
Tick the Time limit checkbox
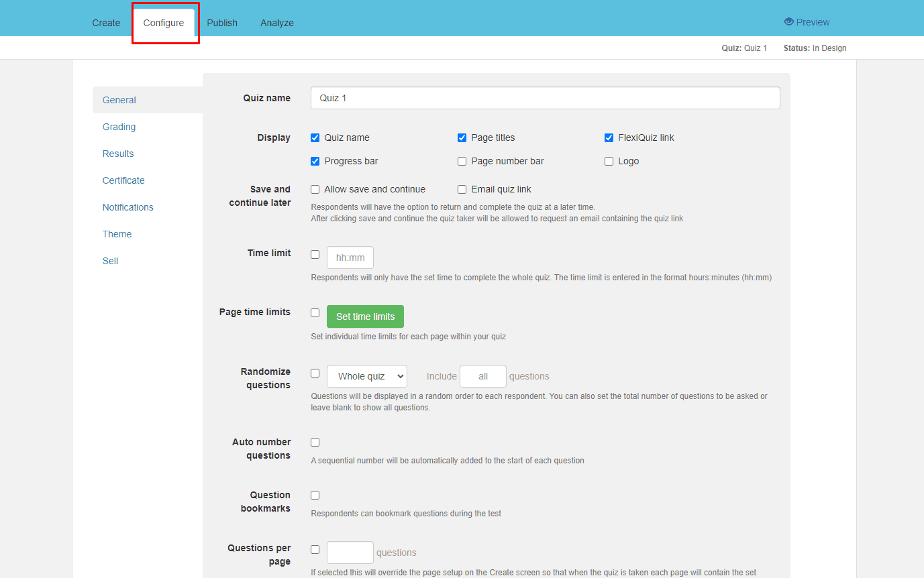[315, 254]
